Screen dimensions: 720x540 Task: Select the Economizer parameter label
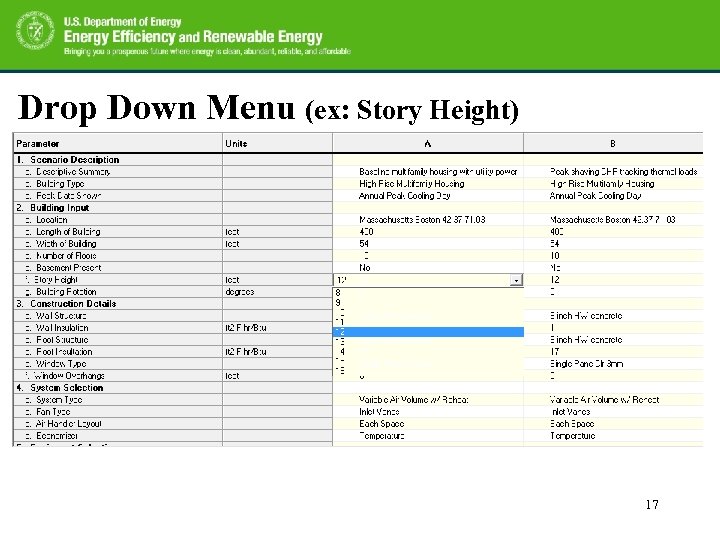(57, 435)
